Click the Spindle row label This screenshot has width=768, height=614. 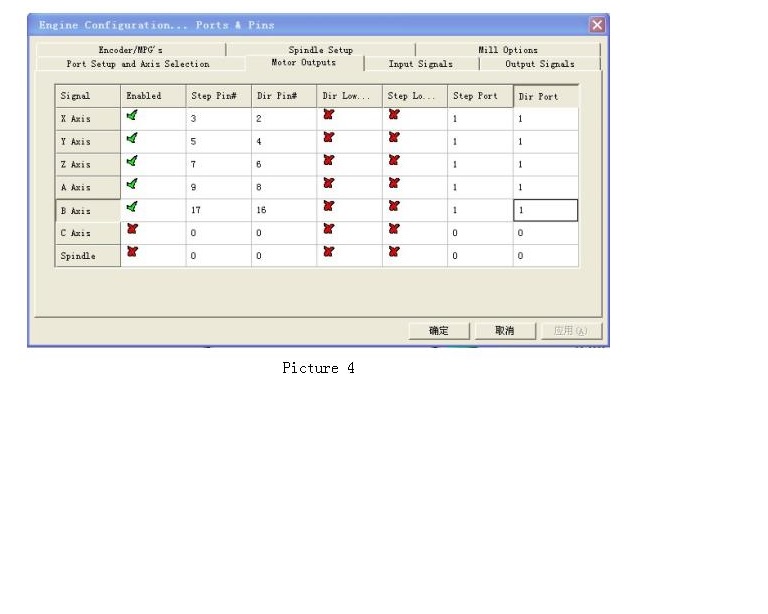pyautogui.click(x=88, y=256)
